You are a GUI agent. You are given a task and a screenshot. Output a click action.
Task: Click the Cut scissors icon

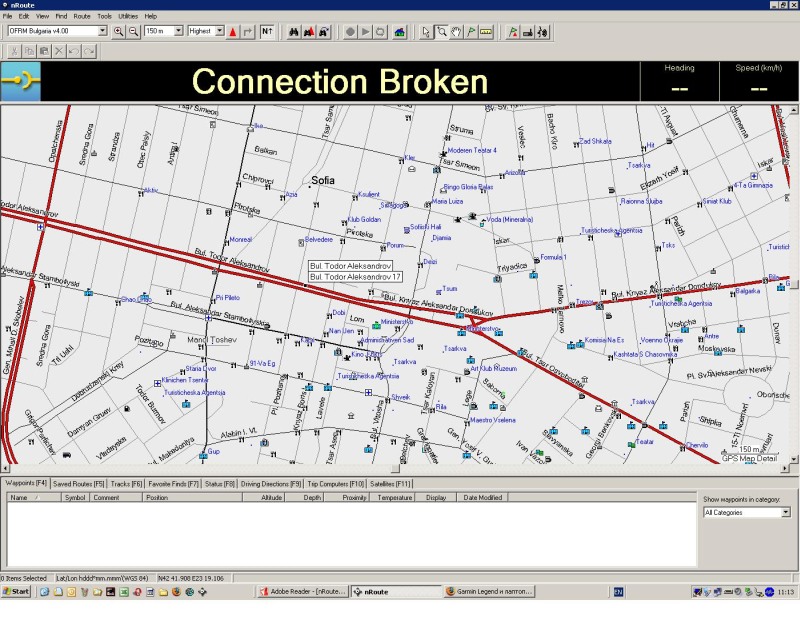14,51
